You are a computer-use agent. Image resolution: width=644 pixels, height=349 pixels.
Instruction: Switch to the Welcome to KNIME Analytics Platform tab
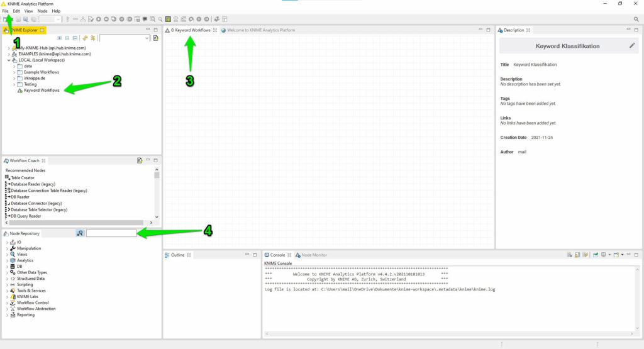pyautogui.click(x=261, y=30)
